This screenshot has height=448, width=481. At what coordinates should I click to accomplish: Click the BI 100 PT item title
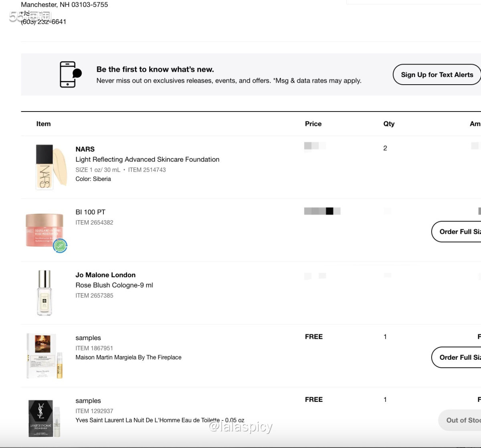point(90,212)
